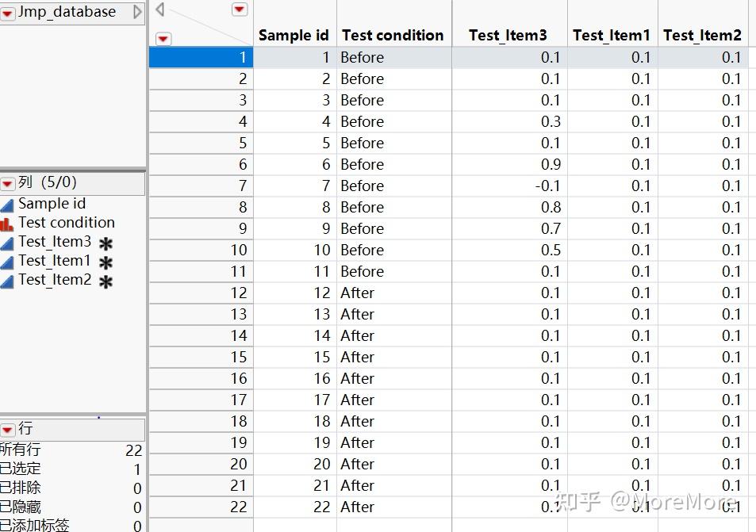This screenshot has height=532, width=756.
Task: Open the 行 panel red triangle menu
Action: coord(7,429)
